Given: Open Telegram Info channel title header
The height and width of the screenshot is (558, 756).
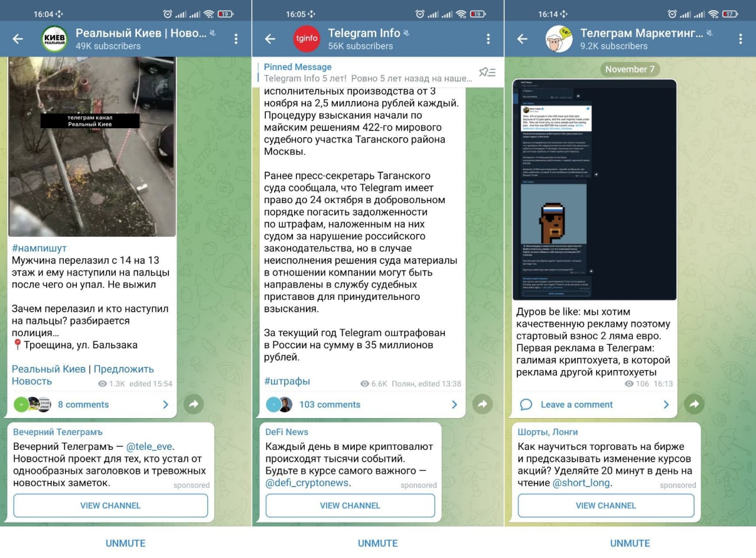Looking at the screenshot, I should 364,33.
